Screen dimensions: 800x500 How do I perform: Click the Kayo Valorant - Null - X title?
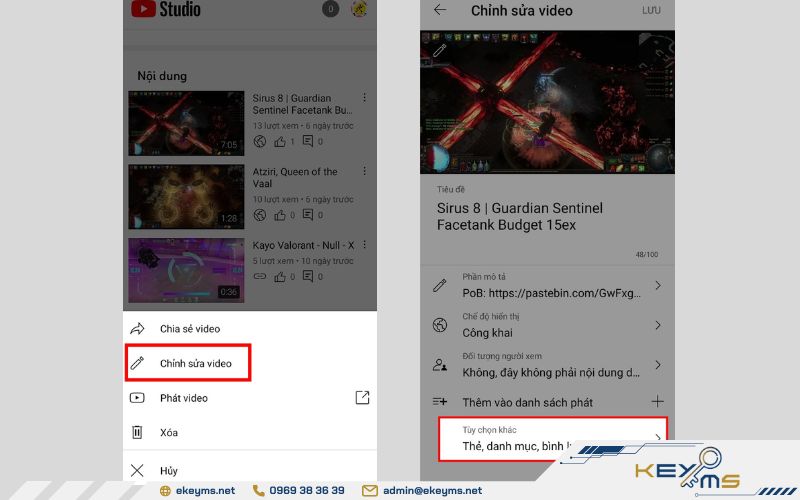[303, 245]
